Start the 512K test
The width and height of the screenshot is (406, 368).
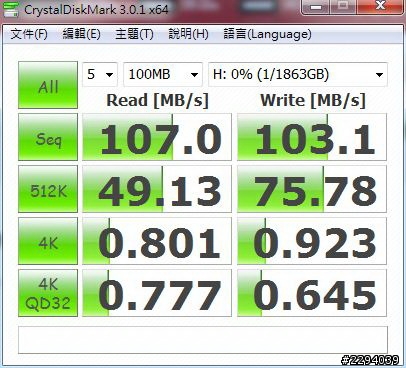pyautogui.click(x=48, y=189)
